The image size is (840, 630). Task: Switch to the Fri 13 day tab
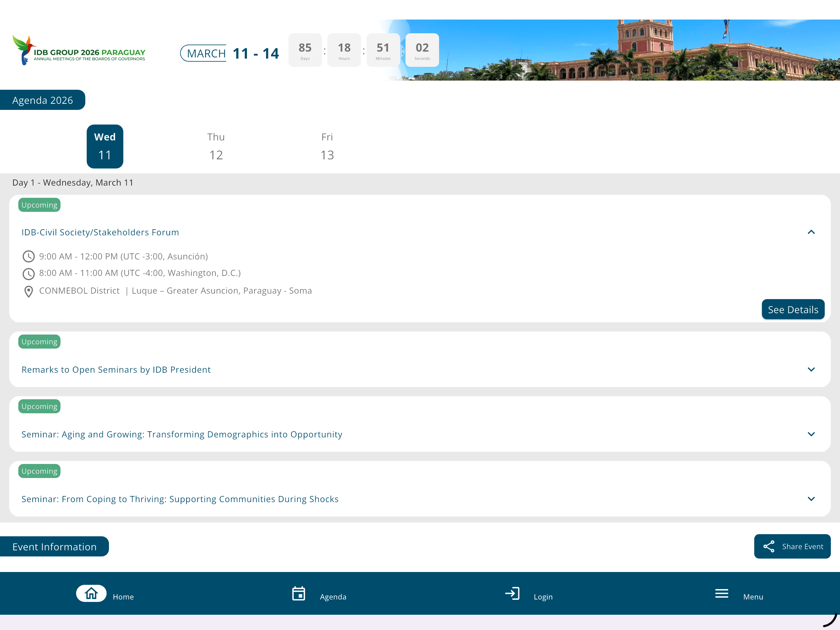[x=327, y=146]
